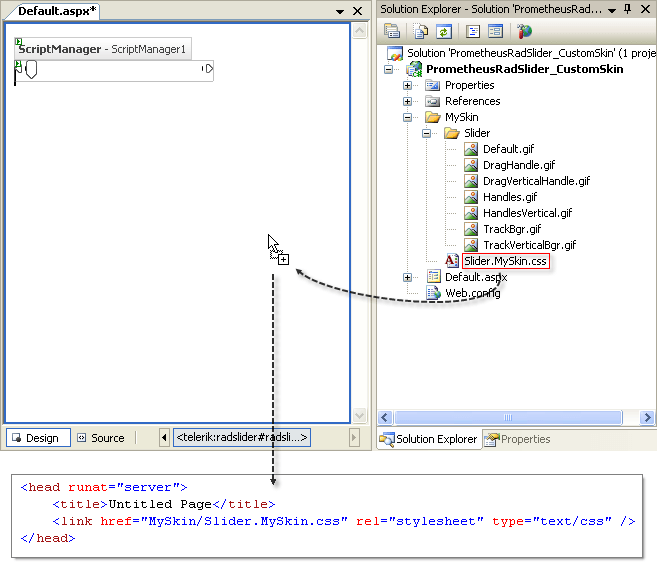Toggle auto-hide pin on Solution Explorer
Image resolution: width=657 pixels, height=567 pixels.
[630, 10]
